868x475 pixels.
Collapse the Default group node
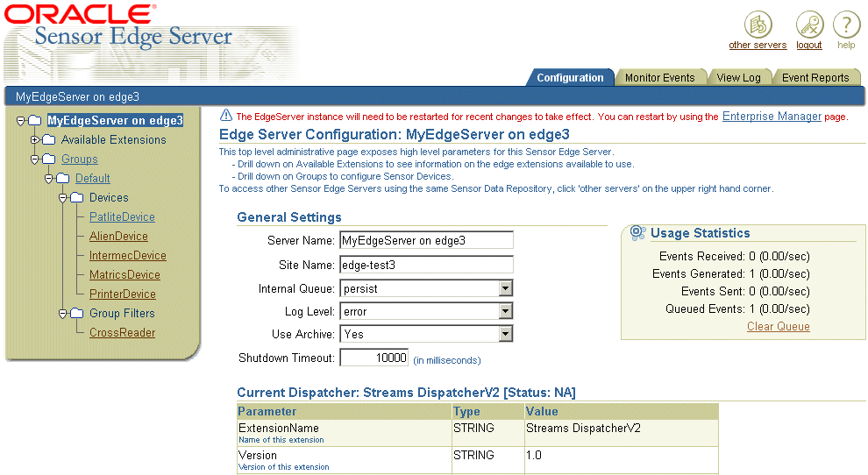(x=49, y=179)
